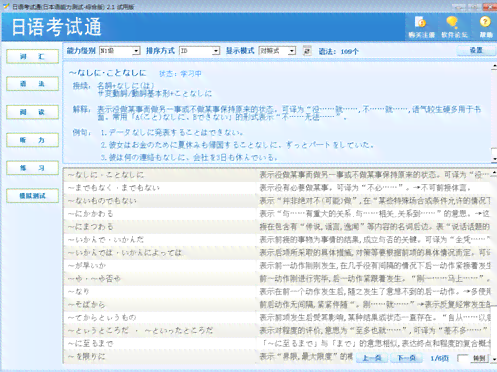The image size is (497, 372).
Task: Open the 购买注册 purchase/register icon
Action: coord(421,27)
